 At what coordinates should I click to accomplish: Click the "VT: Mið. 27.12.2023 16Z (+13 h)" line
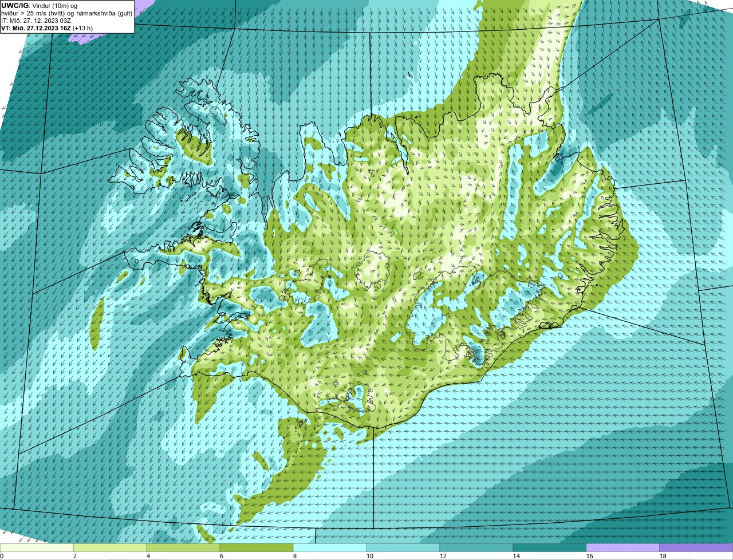[47, 27]
